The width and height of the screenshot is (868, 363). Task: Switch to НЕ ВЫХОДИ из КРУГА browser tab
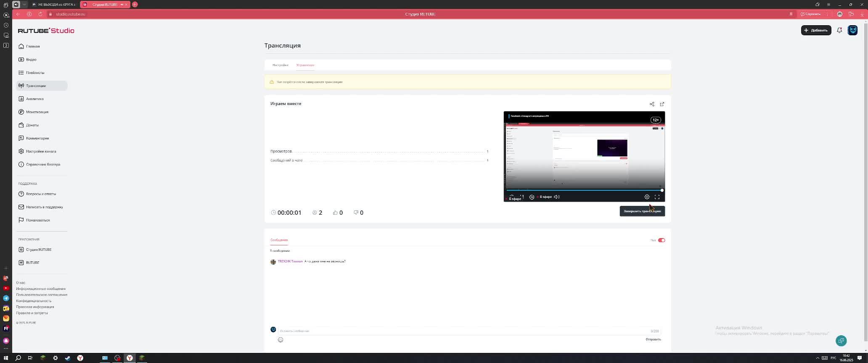[x=54, y=4]
